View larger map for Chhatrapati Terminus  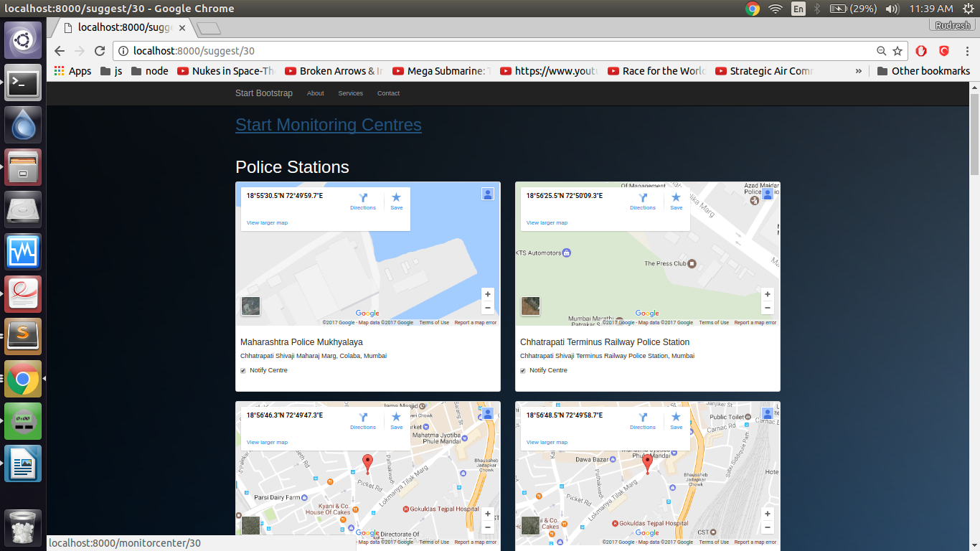[x=547, y=223]
